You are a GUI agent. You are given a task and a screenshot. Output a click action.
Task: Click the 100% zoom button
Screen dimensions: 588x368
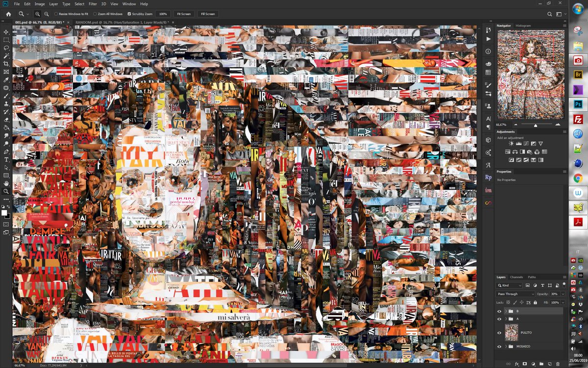click(163, 14)
